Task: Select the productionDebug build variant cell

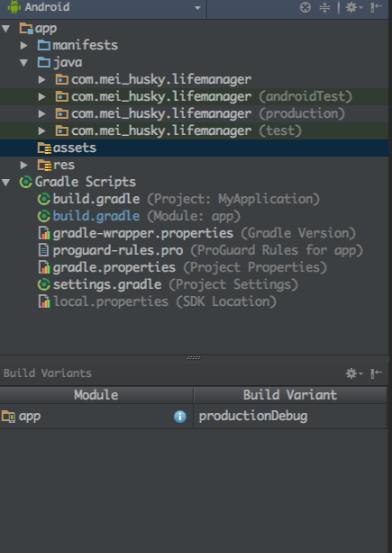Action: 290,417
